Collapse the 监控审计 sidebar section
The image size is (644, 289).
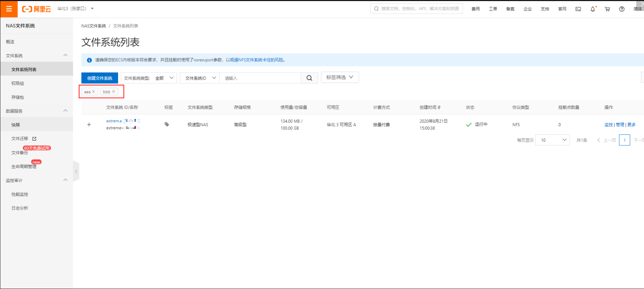click(65, 180)
